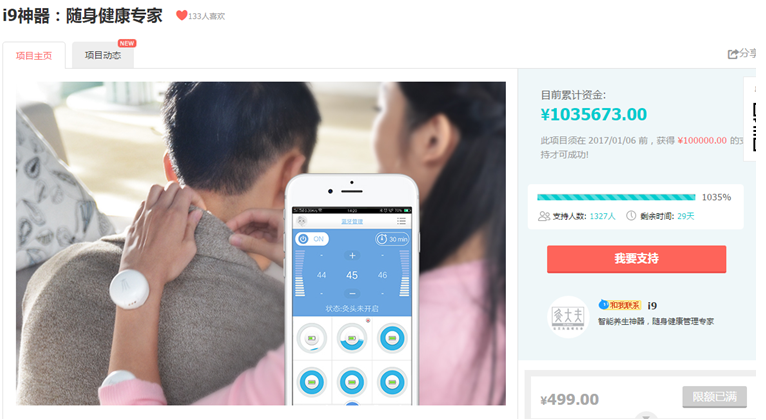Click the greyed 限额已满 button
The height and width of the screenshot is (420, 766).
click(x=714, y=397)
